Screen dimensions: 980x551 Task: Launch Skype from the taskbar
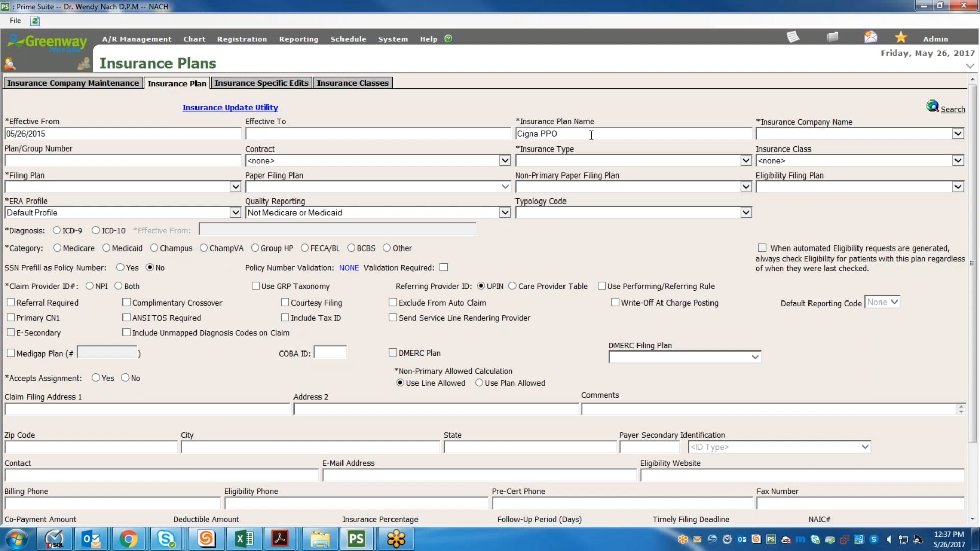click(166, 539)
